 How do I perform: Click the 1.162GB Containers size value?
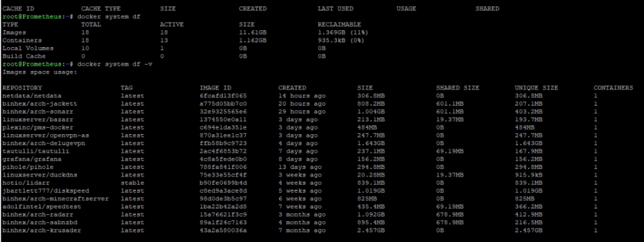[x=252, y=40]
